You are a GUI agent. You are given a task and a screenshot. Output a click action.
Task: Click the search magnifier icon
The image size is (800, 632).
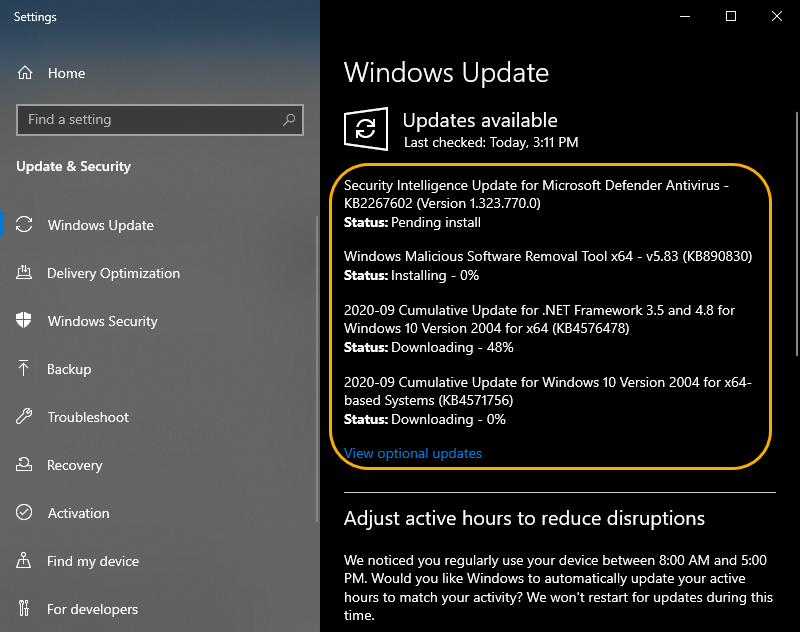pyautogui.click(x=289, y=119)
